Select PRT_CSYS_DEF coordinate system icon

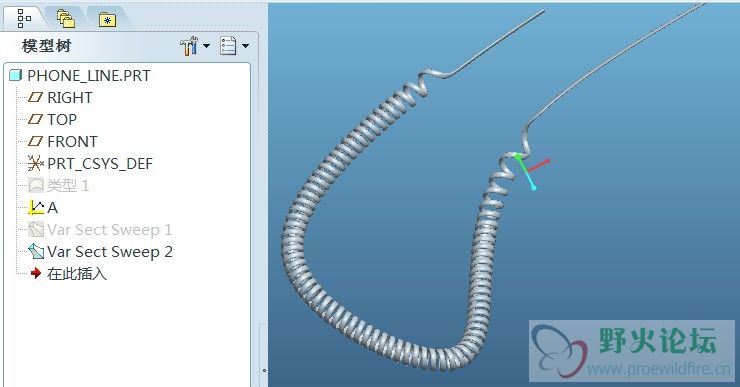point(35,163)
